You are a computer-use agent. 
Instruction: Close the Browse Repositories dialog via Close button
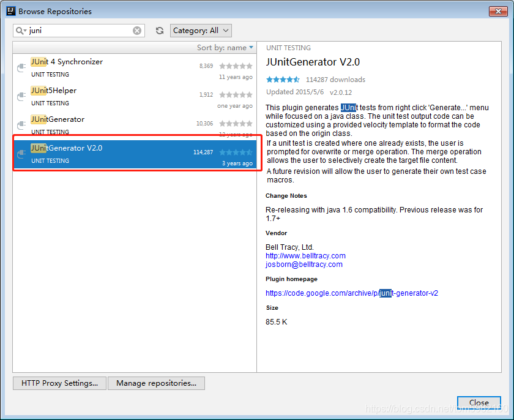(479, 402)
